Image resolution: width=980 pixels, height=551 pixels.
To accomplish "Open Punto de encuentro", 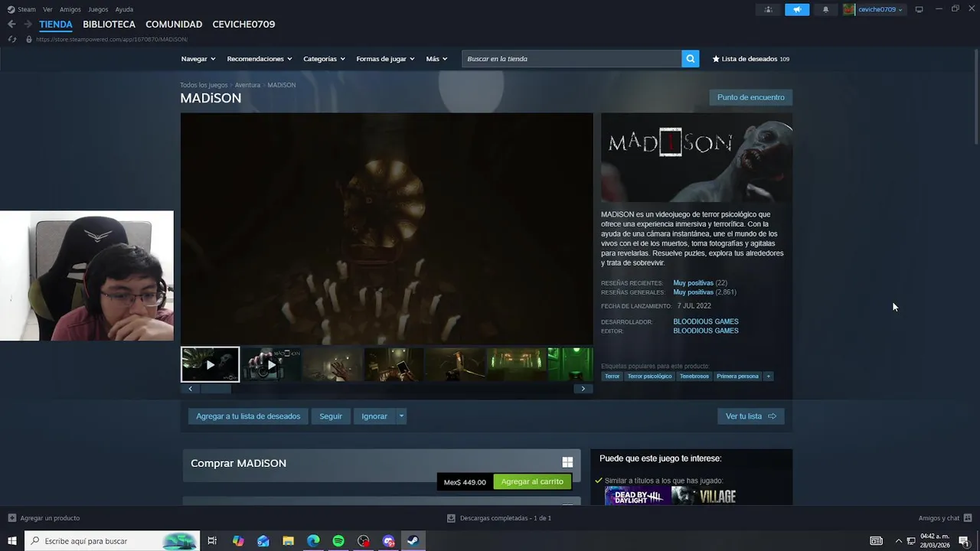I will (750, 97).
